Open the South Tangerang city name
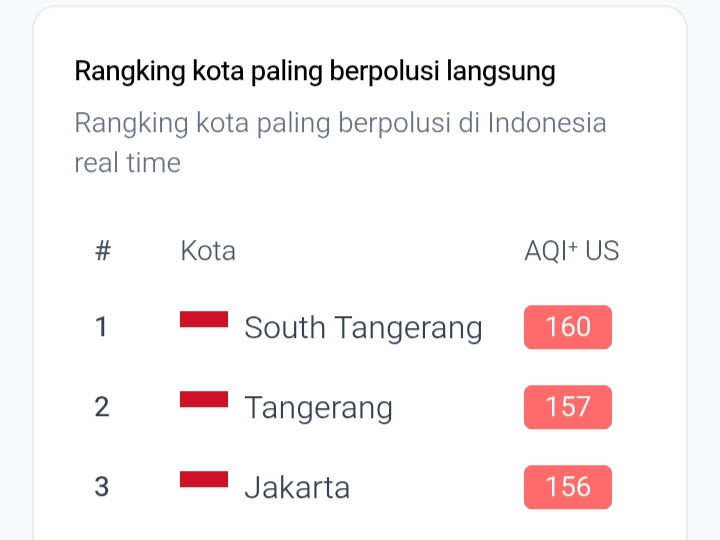This screenshot has width=720, height=540. point(363,328)
